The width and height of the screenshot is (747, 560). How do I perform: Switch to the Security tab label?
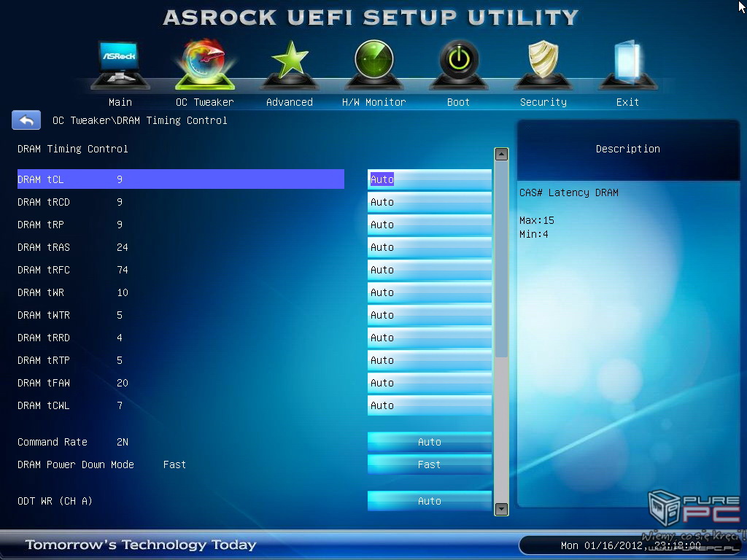[x=543, y=102]
